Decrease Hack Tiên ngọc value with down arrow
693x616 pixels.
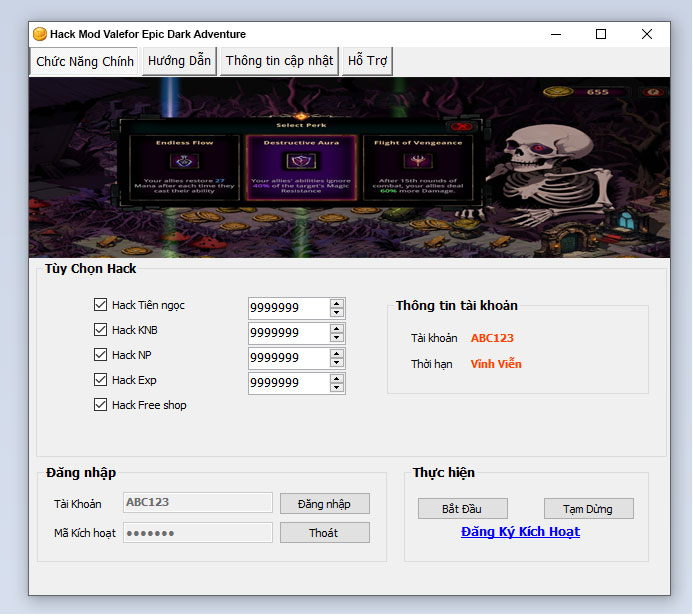[x=337, y=312]
